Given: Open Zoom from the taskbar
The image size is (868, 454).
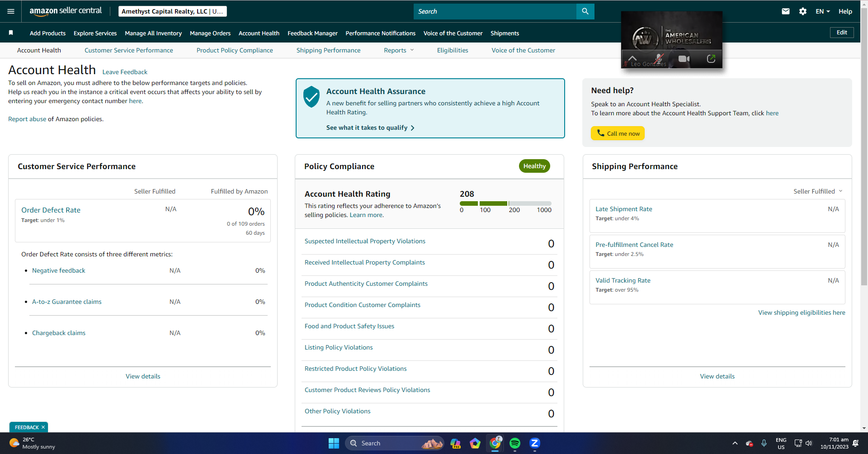Looking at the screenshot, I should [x=535, y=443].
